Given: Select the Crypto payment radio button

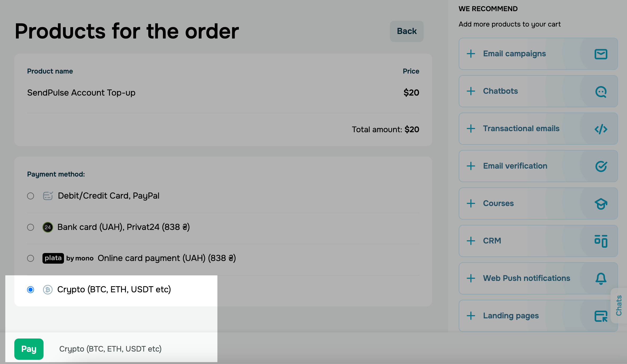Looking at the screenshot, I should [x=31, y=290].
